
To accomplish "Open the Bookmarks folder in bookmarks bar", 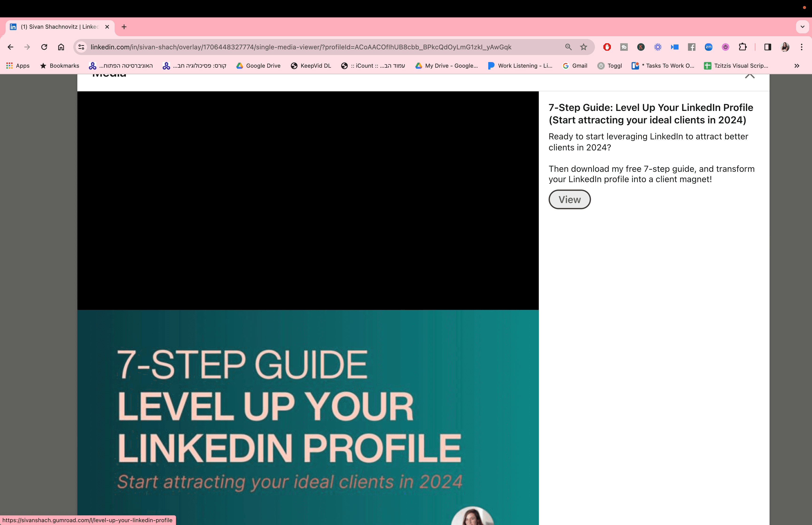I will click(60, 66).
